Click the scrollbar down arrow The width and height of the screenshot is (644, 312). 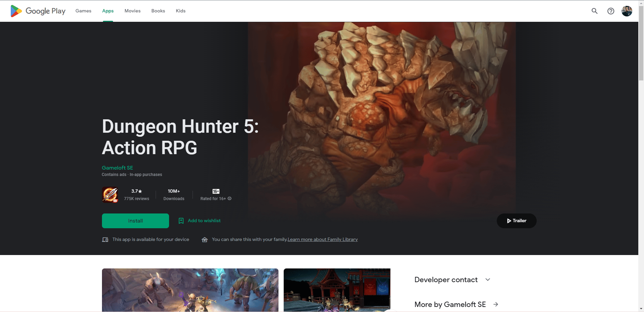pyautogui.click(x=641, y=309)
